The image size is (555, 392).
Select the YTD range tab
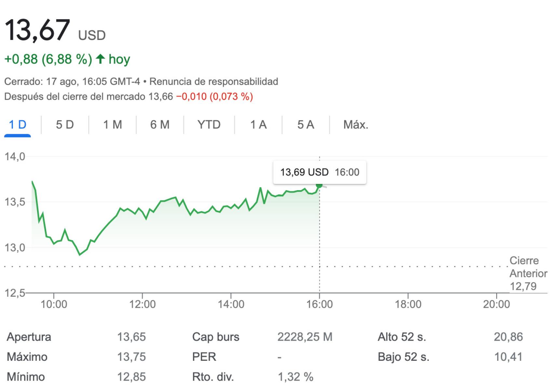click(209, 124)
